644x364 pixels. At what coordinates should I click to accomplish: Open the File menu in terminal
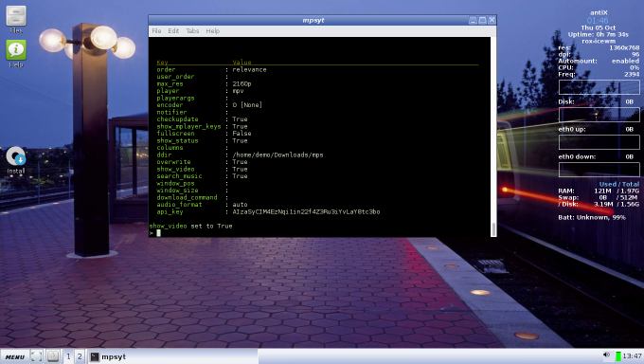156,31
